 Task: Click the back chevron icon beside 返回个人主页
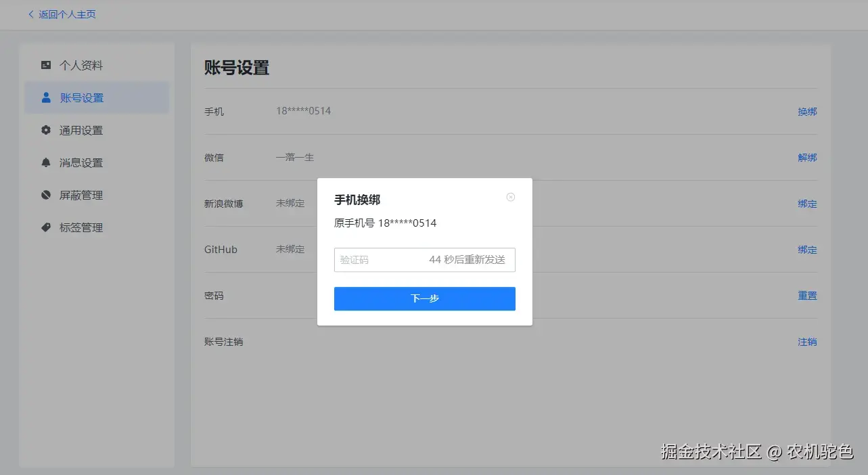click(x=31, y=14)
